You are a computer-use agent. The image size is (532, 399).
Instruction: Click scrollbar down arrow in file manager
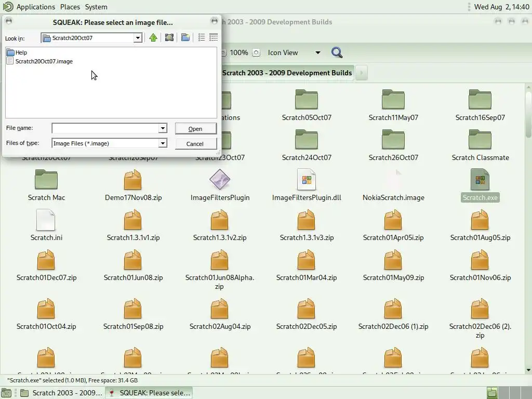pyautogui.click(x=528, y=370)
